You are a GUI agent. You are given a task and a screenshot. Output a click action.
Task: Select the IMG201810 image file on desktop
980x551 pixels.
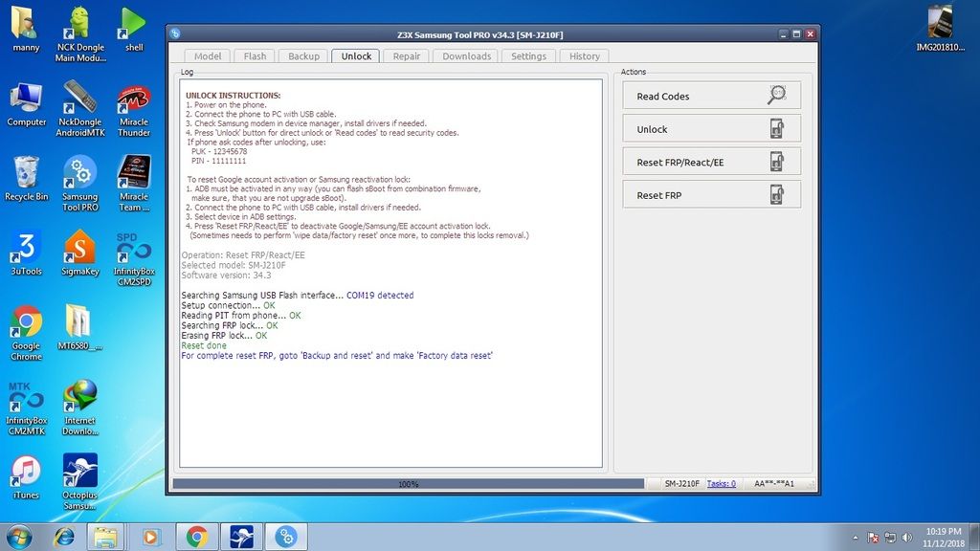coord(940,30)
